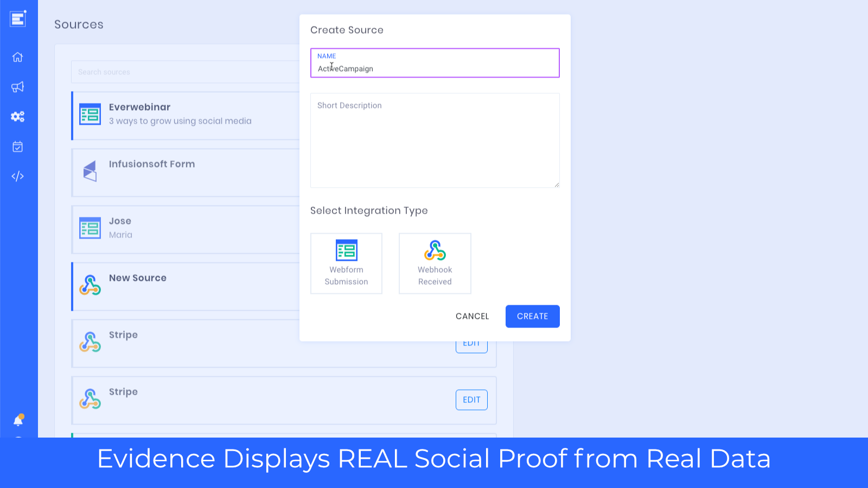This screenshot has height=488, width=868.
Task: Select the 'Select Integration Type' heading
Action: coord(369,210)
